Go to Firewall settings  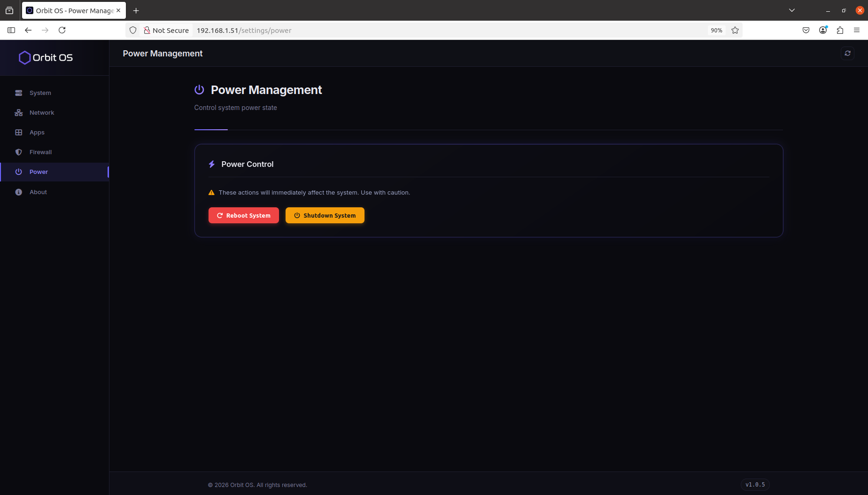(x=40, y=152)
